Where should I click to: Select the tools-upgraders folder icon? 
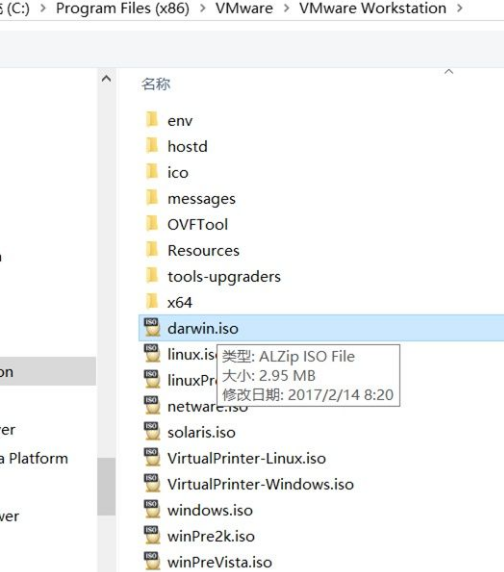click(x=152, y=276)
